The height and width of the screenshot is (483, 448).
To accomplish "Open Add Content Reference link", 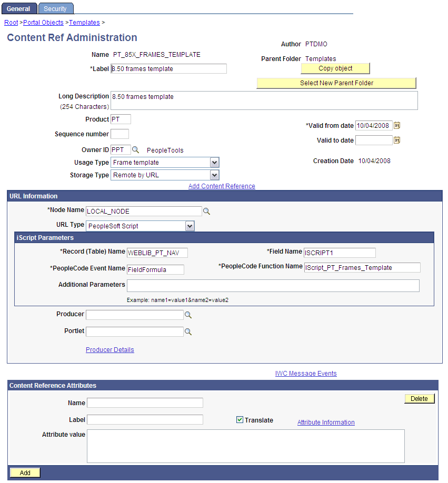I will [222, 186].
